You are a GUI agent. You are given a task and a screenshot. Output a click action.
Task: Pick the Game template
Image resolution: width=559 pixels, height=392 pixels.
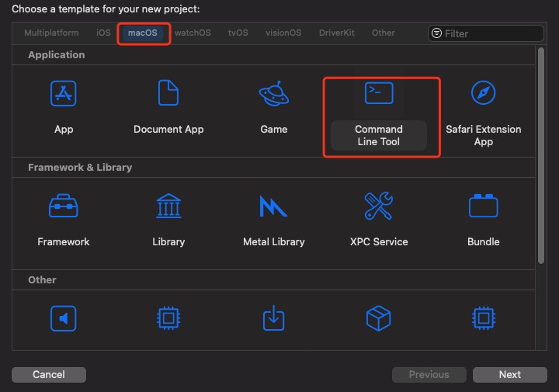pyautogui.click(x=274, y=95)
